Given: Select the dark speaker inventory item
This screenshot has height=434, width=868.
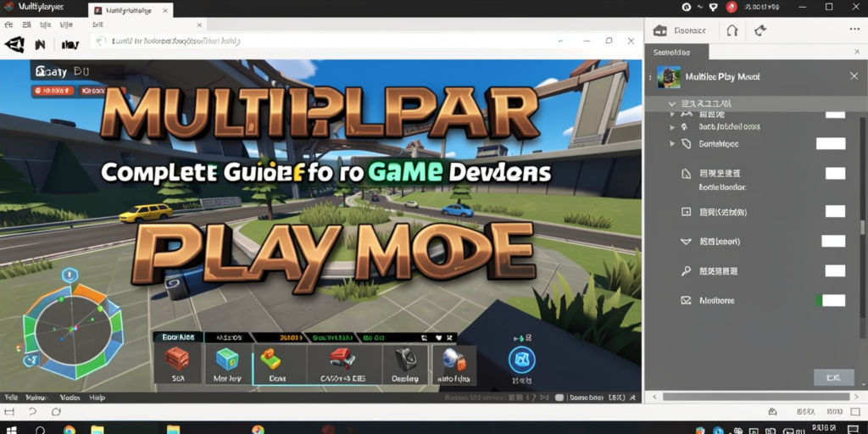Looking at the screenshot, I should [405, 364].
